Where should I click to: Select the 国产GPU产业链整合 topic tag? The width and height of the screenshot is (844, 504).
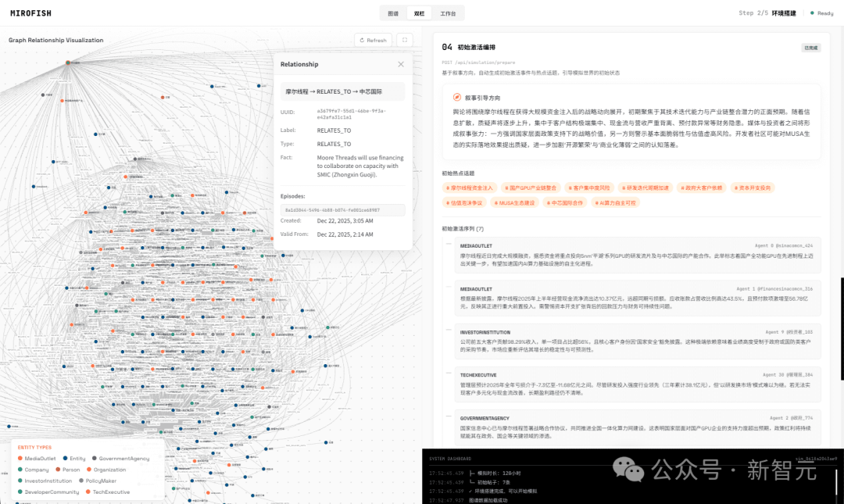[x=531, y=188]
